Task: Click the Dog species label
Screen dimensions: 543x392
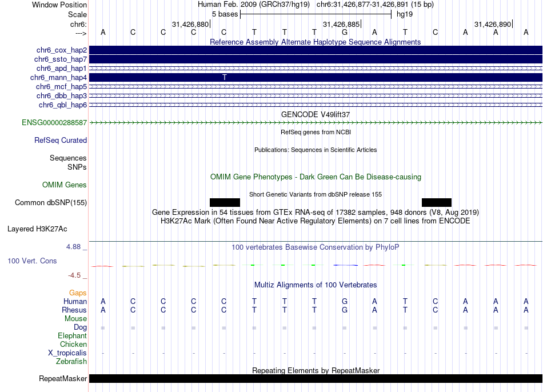Action: [80, 327]
